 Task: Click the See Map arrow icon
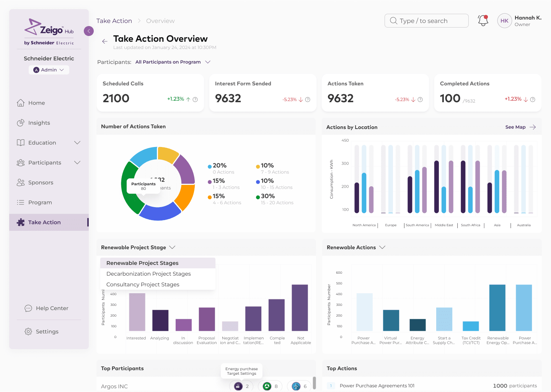pyautogui.click(x=533, y=127)
